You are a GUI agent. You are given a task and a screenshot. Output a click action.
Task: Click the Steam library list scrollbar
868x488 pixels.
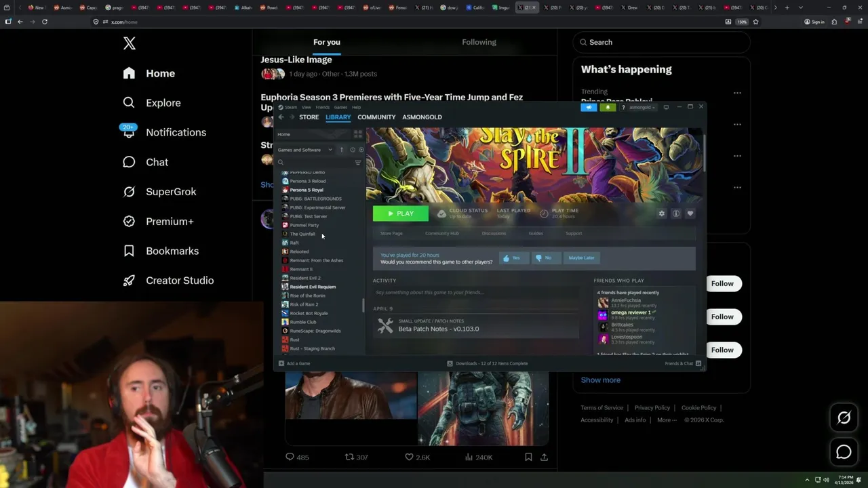point(363,305)
